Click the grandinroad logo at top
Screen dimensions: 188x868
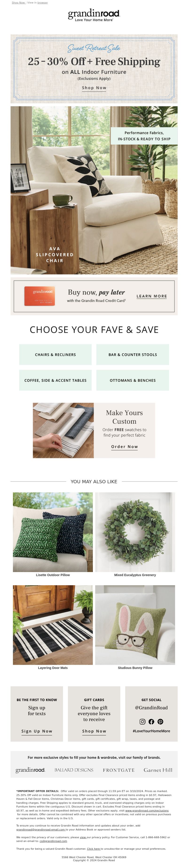[x=94, y=15]
